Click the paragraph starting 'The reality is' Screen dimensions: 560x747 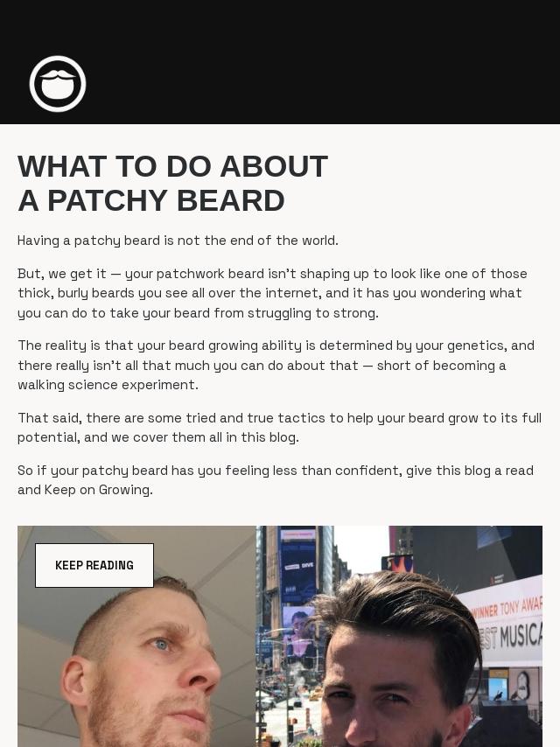pyautogui.click(x=276, y=365)
